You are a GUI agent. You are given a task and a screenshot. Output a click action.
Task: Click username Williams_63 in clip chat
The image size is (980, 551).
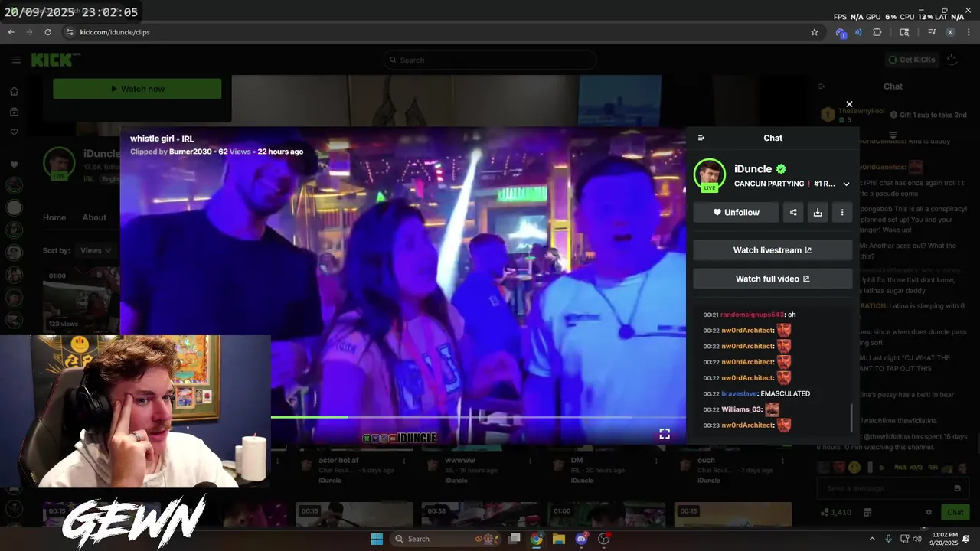pos(741,409)
